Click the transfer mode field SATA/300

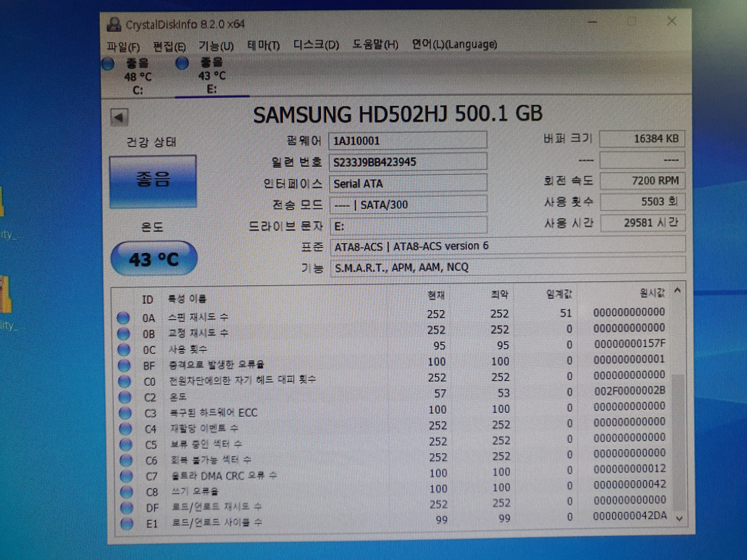point(408,205)
